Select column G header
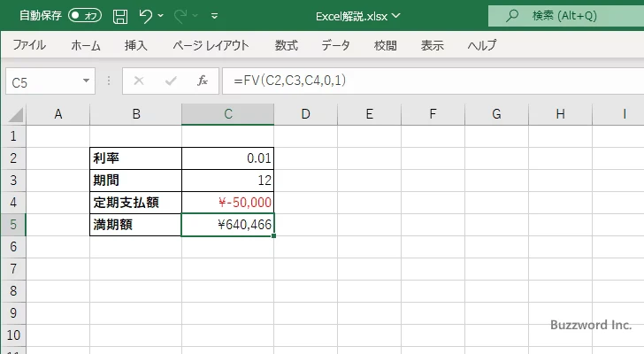Image resolution: width=644 pixels, height=354 pixels. pyautogui.click(x=496, y=114)
